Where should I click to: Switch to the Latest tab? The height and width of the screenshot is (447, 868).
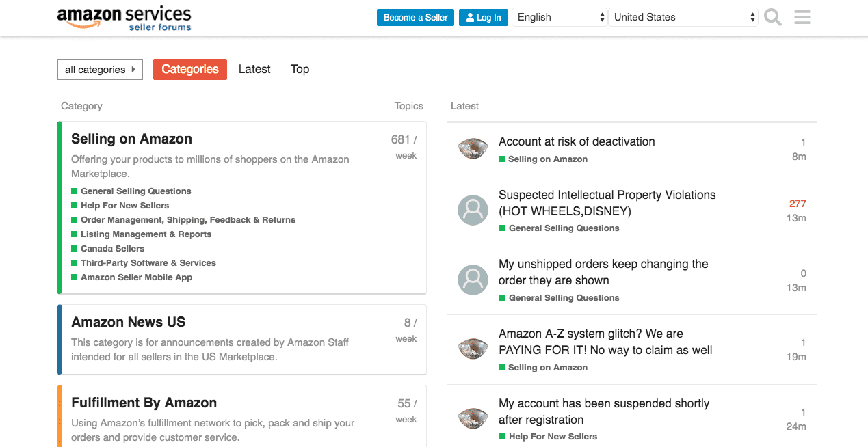click(x=254, y=69)
